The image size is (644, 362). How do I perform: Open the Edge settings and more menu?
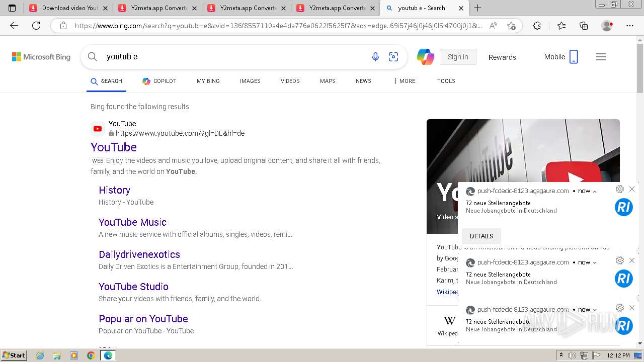[630, 26]
